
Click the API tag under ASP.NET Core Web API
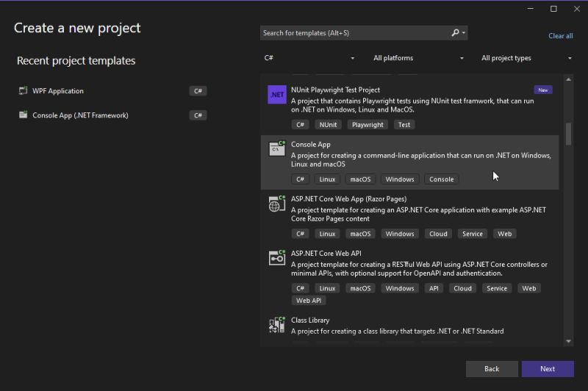point(434,288)
